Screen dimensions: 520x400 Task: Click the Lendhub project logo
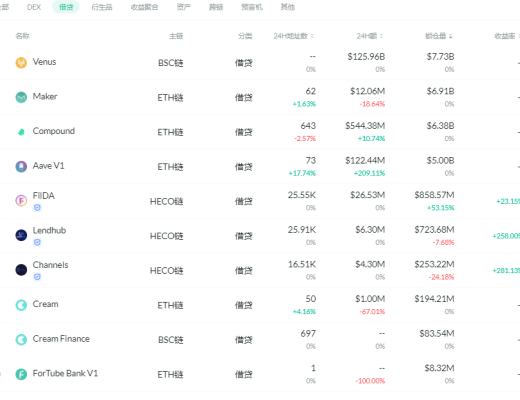pos(21,235)
